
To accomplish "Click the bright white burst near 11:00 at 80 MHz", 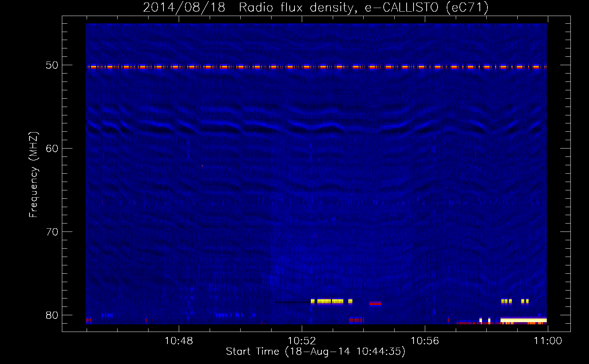I will 523,320.
